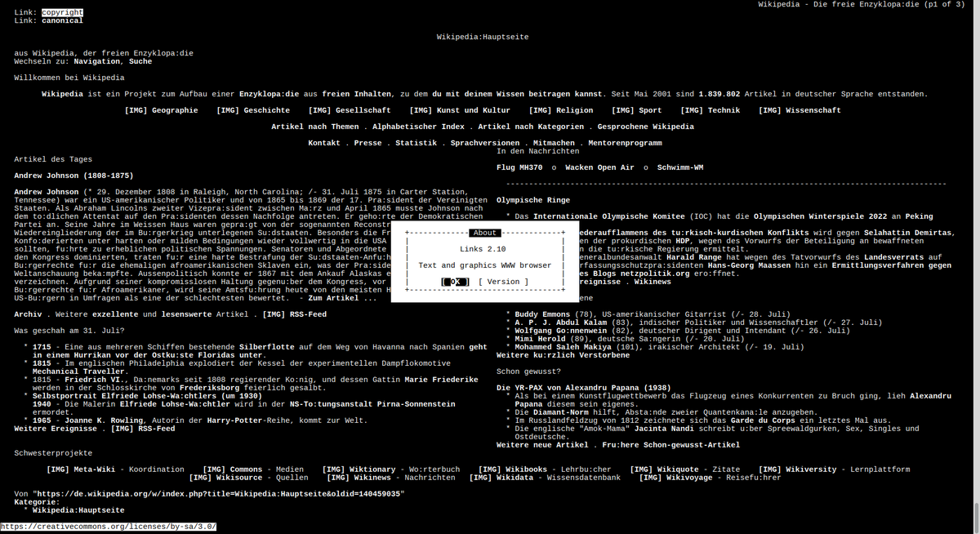
Task: Open Gesprochene Wikipedia
Action: click(646, 127)
